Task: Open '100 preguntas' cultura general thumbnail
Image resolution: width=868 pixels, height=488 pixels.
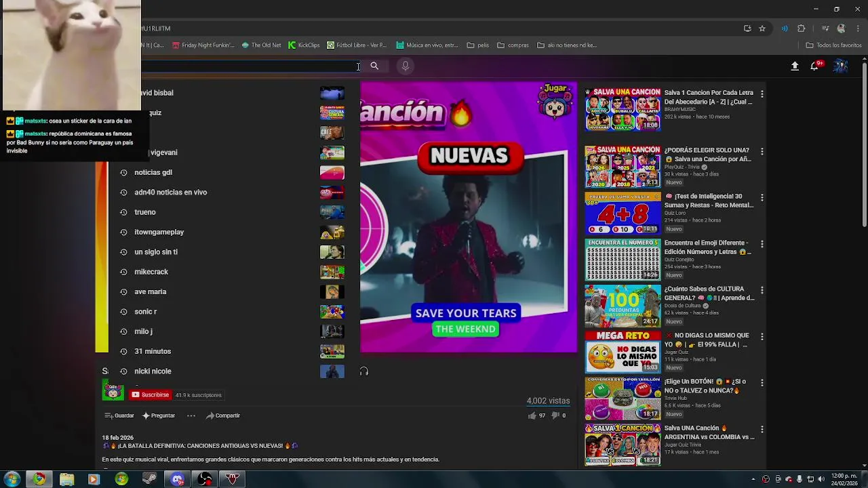Action: (x=623, y=306)
